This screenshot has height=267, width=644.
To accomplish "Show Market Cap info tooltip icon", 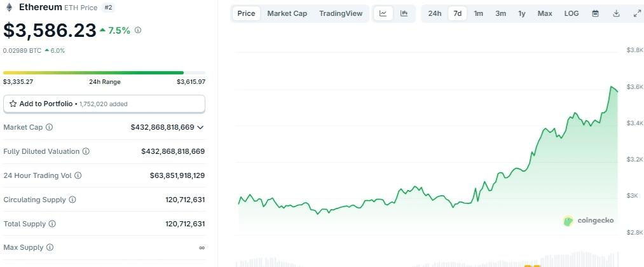I will pos(50,127).
